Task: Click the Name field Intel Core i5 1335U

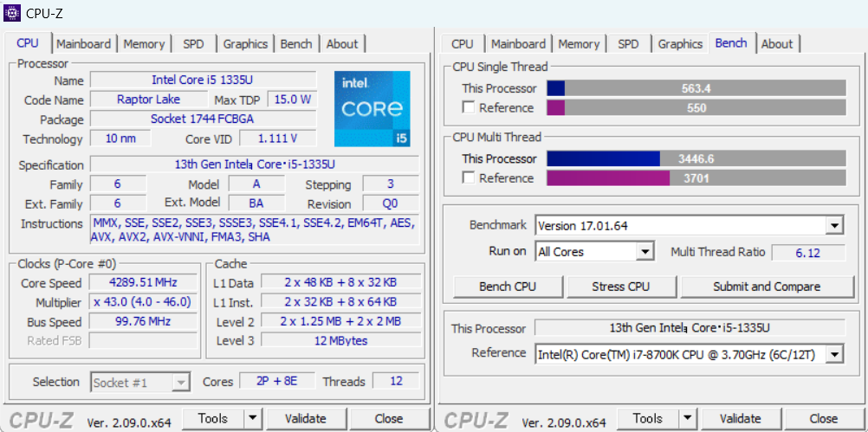Action: [204, 81]
